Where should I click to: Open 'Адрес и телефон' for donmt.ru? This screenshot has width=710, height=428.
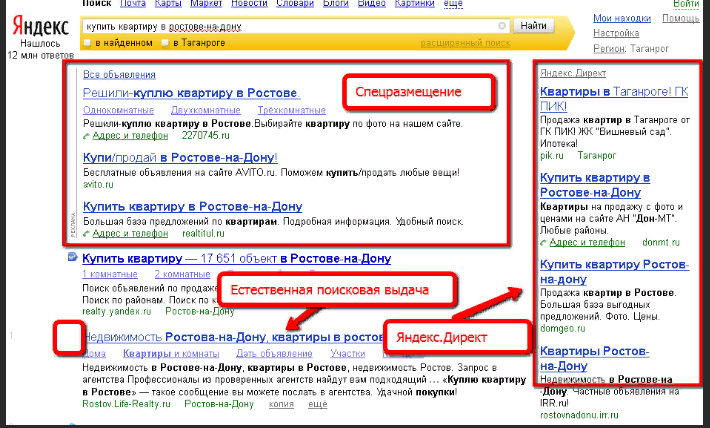point(587,243)
